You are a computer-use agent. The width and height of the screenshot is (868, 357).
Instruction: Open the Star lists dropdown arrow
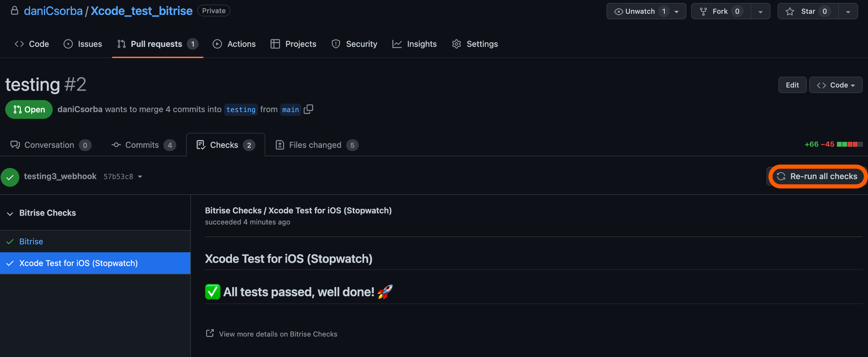[848, 12]
